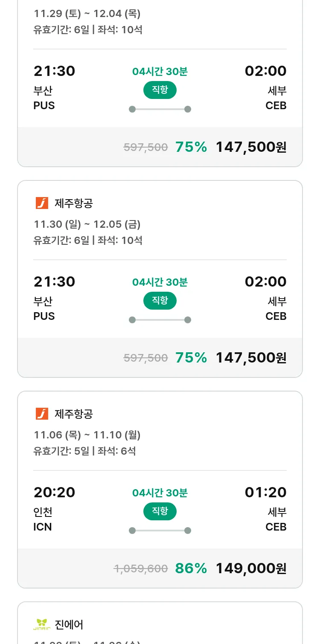The width and height of the screenshot is (320, 644).
Task: Tap the Jin Air butterfly logo
Action: pos(42,624)
